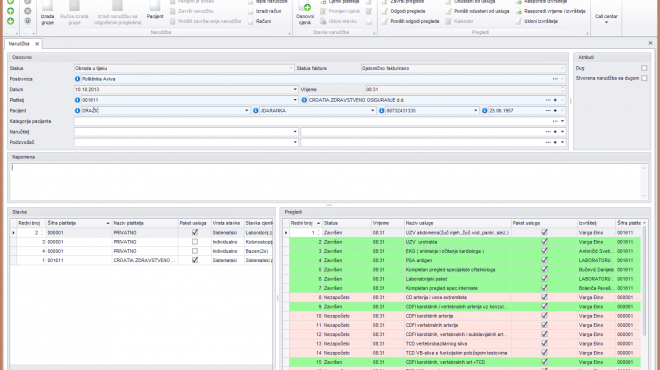Click the Vrijeme spinner arrows

pos(562,90)
